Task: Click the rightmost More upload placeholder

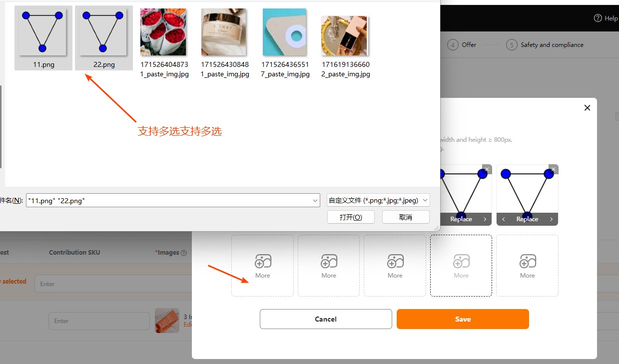Action: click(x=527, y=265)
